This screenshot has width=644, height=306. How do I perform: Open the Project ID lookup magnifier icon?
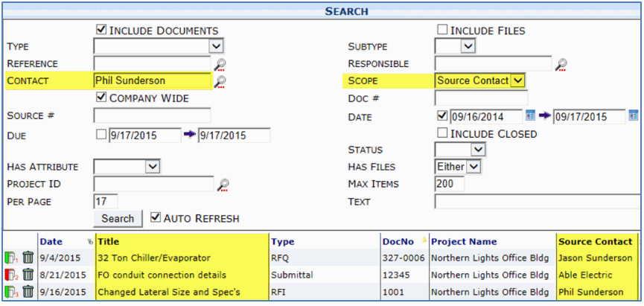coord(223,185)
